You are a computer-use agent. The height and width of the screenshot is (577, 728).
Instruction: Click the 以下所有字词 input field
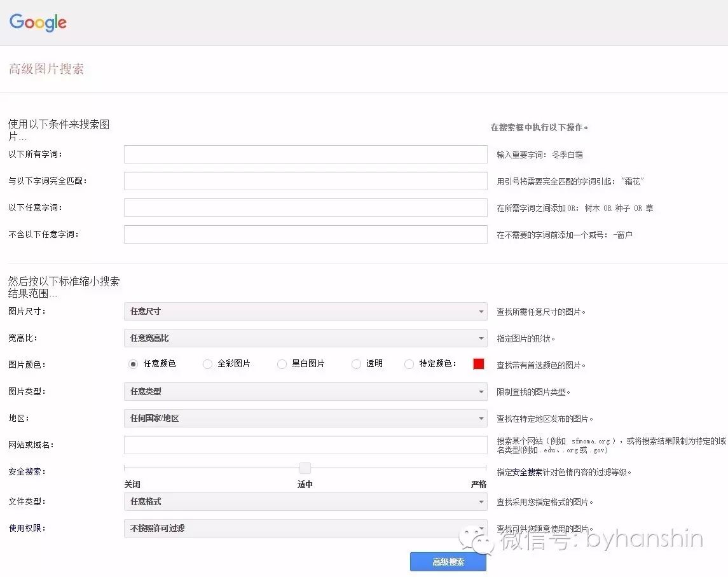pyautogui.click(x=305, y=154)
